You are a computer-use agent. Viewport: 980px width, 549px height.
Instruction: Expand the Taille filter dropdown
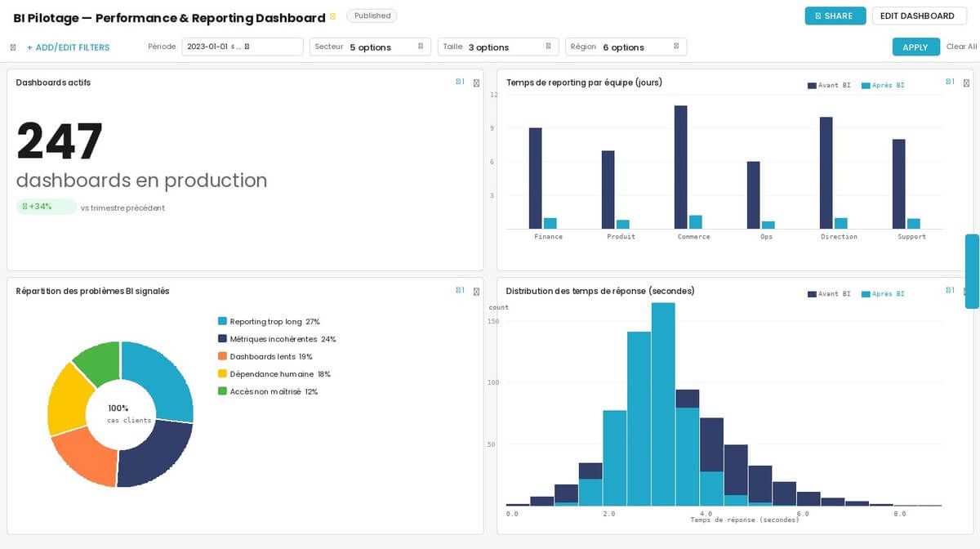point(498,47)
